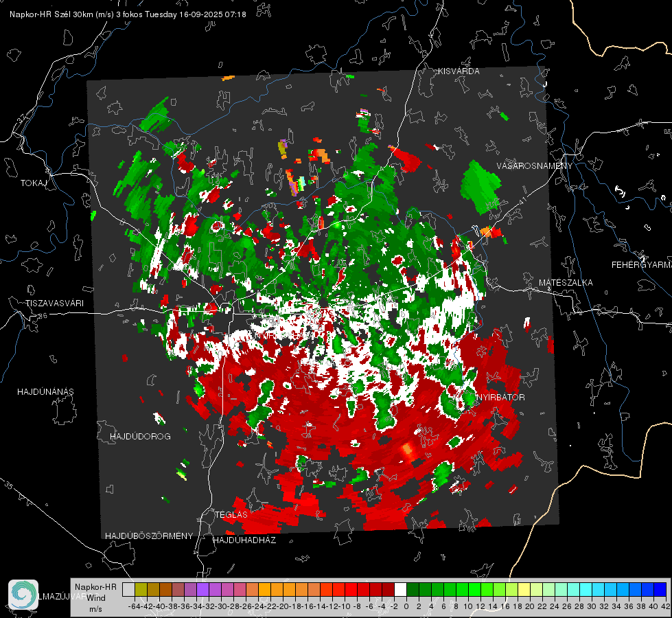Viewport: 672px width, 618px height.
Task: Click the VÁSÁROSNAMÉNY town label
Action: [x=535, y=166]
